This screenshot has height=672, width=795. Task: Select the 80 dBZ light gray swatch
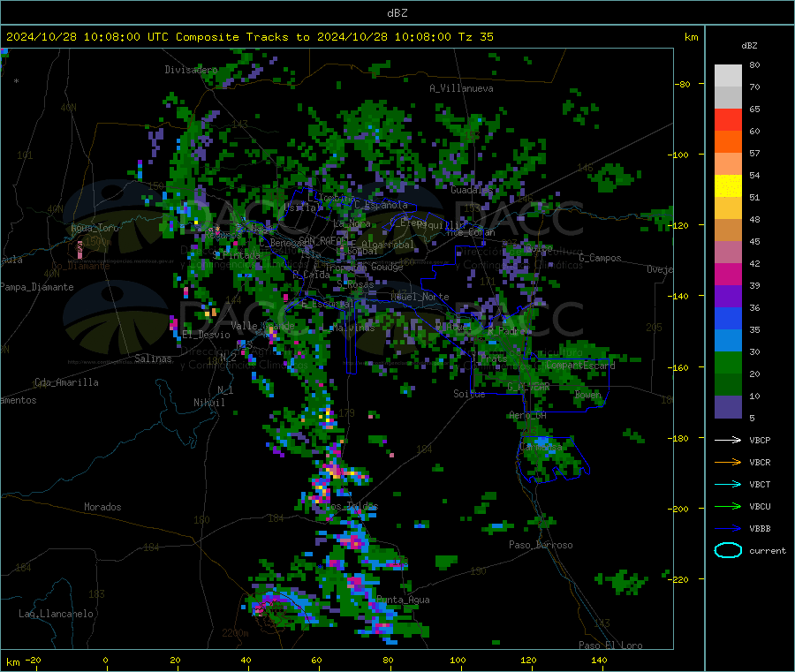pyautogui.click(x=728, y=76)
